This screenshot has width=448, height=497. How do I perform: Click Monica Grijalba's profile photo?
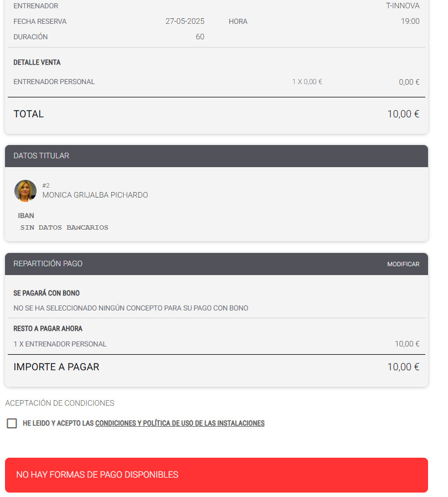[x=25, y=191]
